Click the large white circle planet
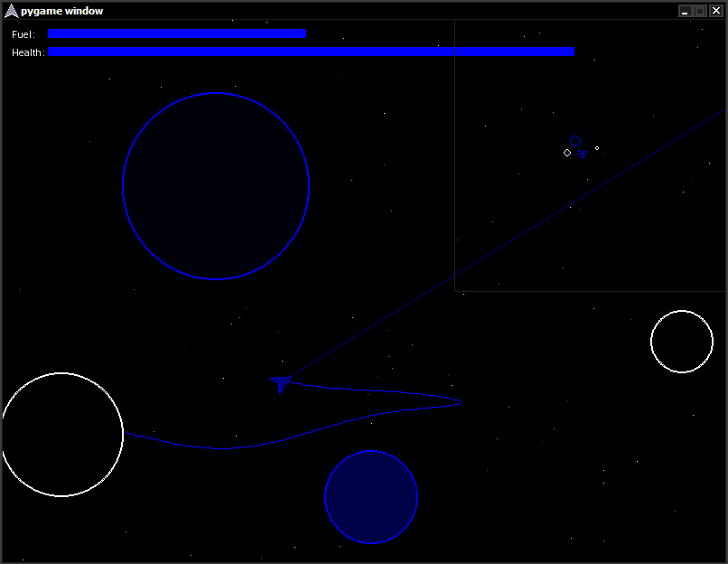Viewport: 728px width, 564px height. [x=61, y=435]
